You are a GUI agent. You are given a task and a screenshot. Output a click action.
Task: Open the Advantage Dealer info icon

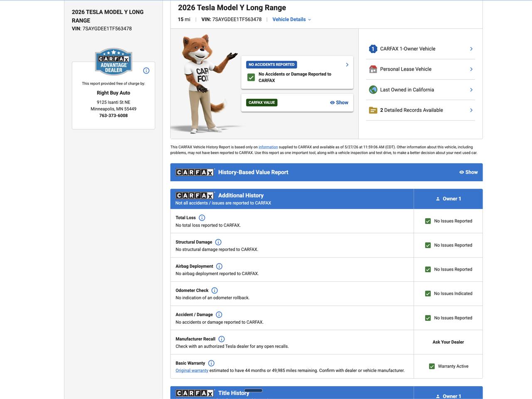pyautogui.click(x=146, y=71)
